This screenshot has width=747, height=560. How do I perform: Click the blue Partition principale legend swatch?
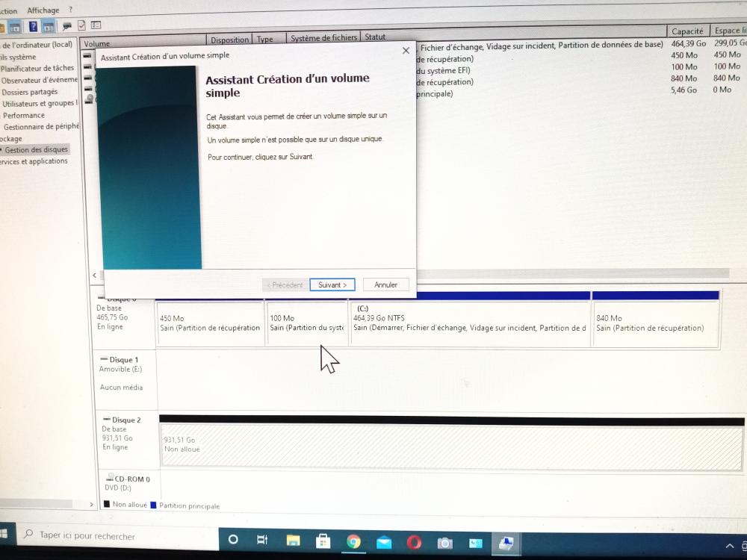pos(153,505)
